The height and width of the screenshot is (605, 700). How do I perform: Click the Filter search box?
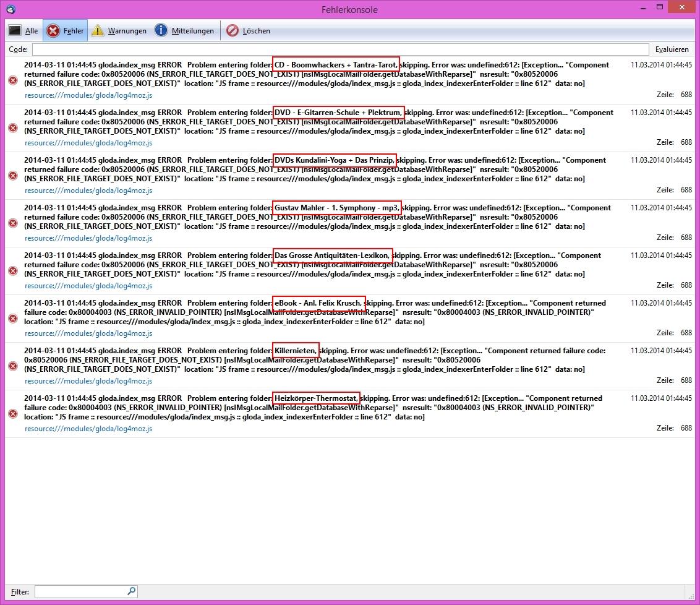click(x=80, y=592)
